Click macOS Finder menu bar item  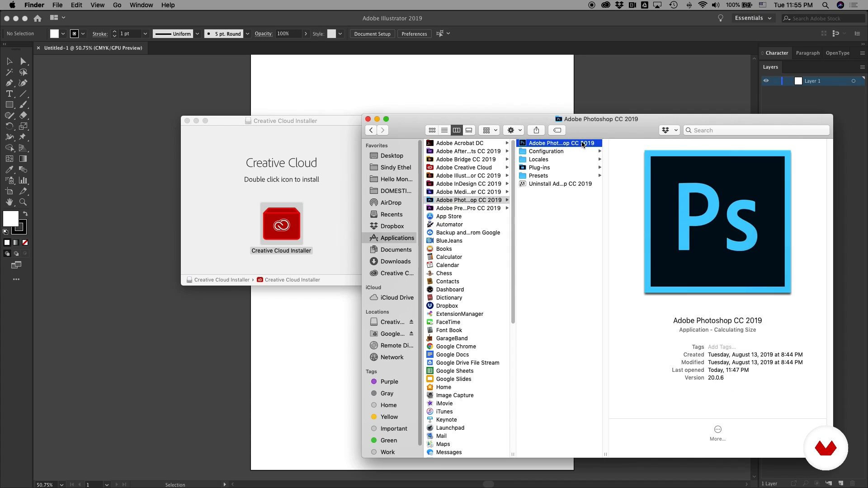34,5
